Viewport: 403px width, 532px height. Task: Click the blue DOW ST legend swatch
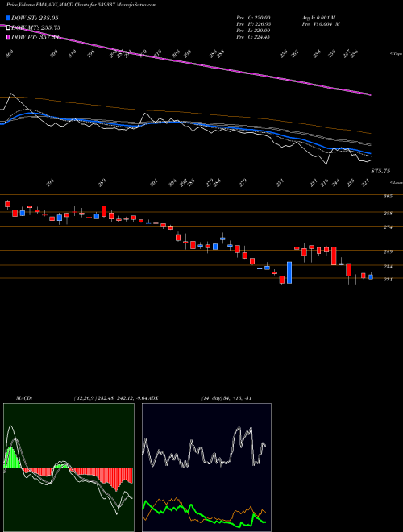click(x=9, y=18)
